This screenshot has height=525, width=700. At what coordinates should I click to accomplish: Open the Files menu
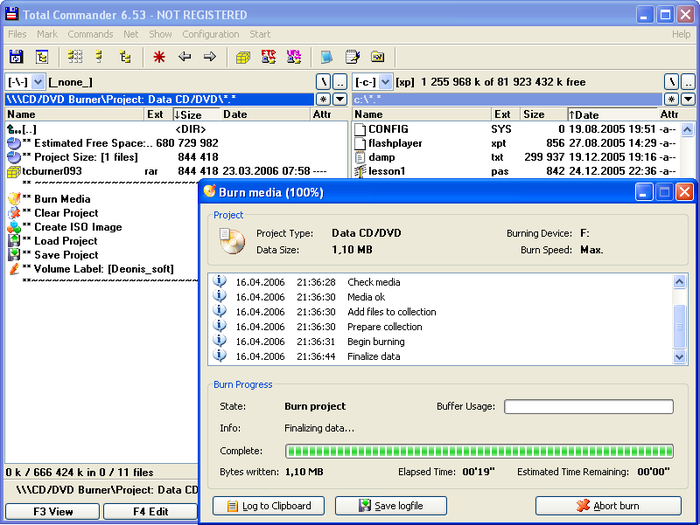tap(17, 34)
